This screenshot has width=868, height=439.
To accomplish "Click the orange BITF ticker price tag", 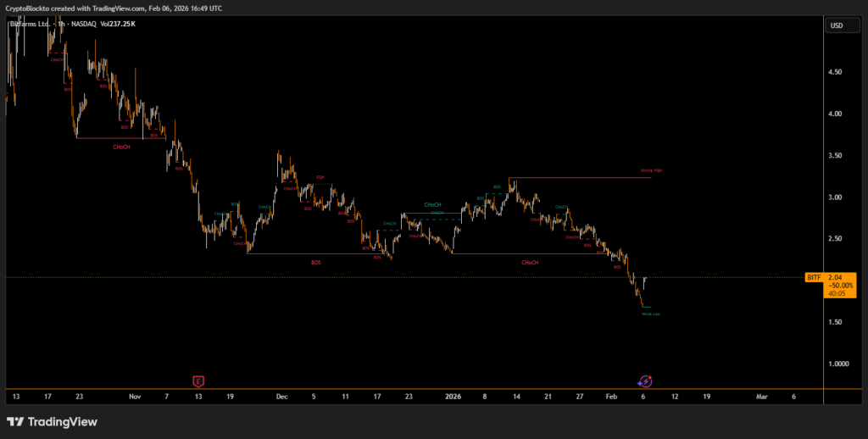I will [814, 277].
